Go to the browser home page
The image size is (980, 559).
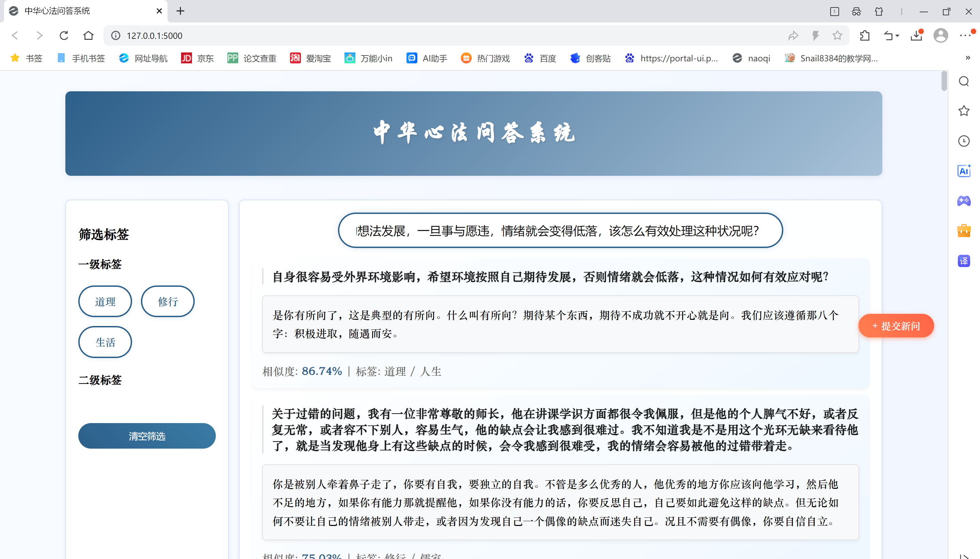(x=88, y=36)
